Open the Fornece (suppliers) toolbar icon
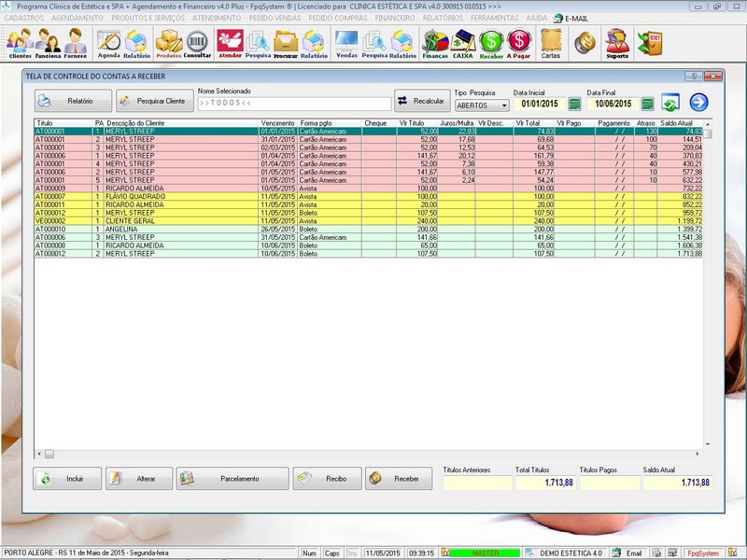 click(76, 43)
